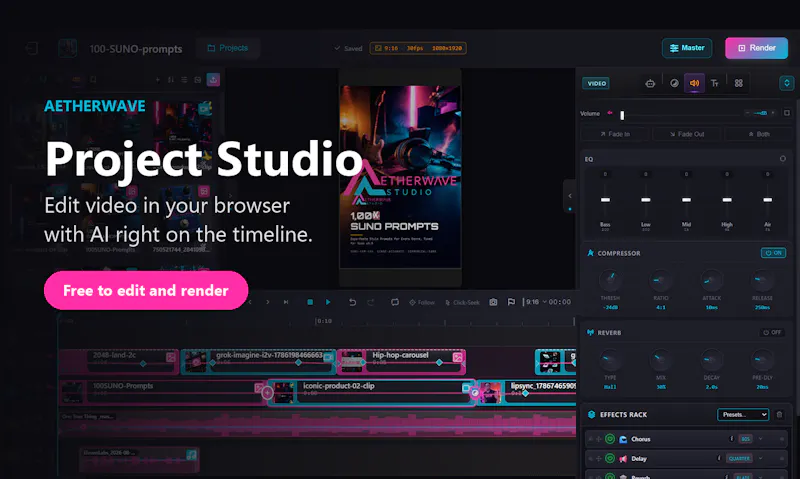This screenshot has width=800, height=479.
Task: Toggle the loop playback icon
Action: 395,302
